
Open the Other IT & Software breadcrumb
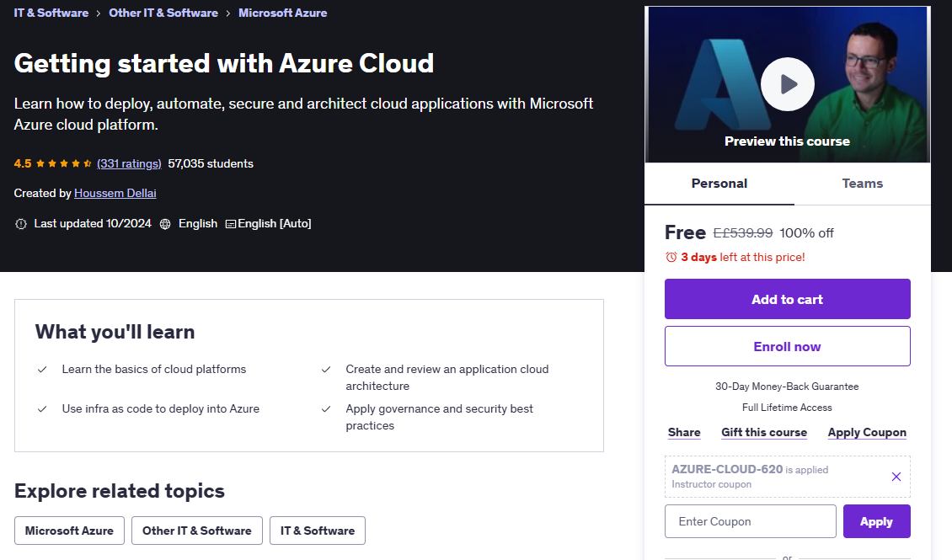tap(163, 13)
